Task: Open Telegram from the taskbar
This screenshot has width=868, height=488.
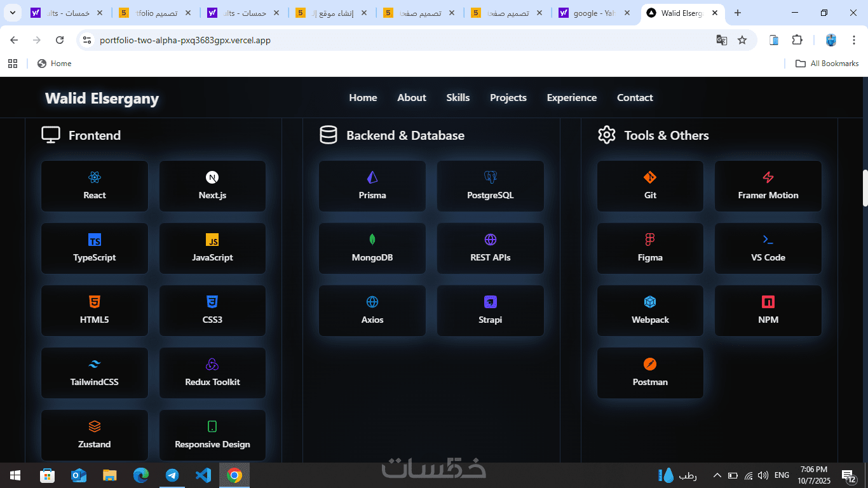Action: pyautogui.click(x=172, y=475)
